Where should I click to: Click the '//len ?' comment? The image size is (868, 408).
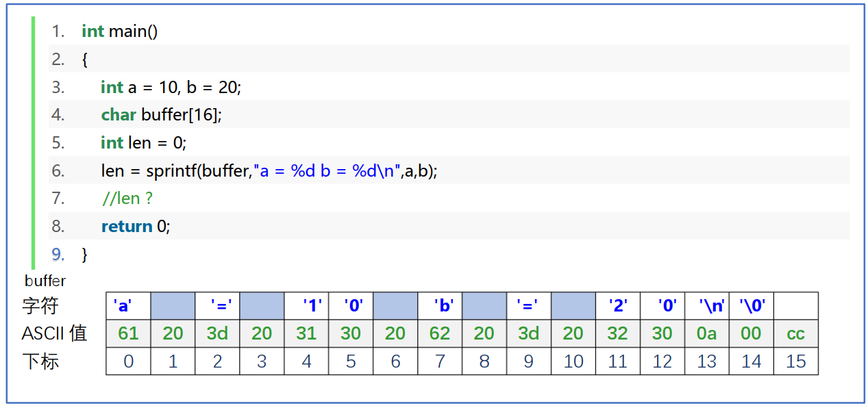(x=127, y=199)
